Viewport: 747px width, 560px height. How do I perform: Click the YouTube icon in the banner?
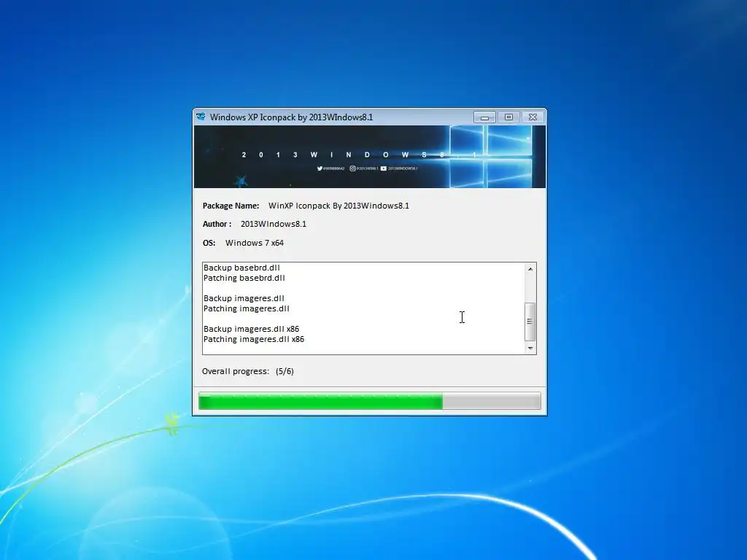384,168
